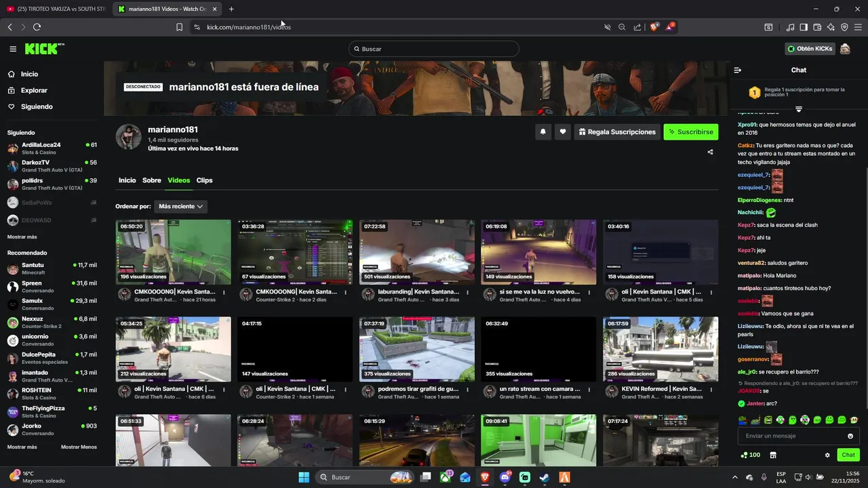Open TheFlyingPizza channel link

pos(52,411)
